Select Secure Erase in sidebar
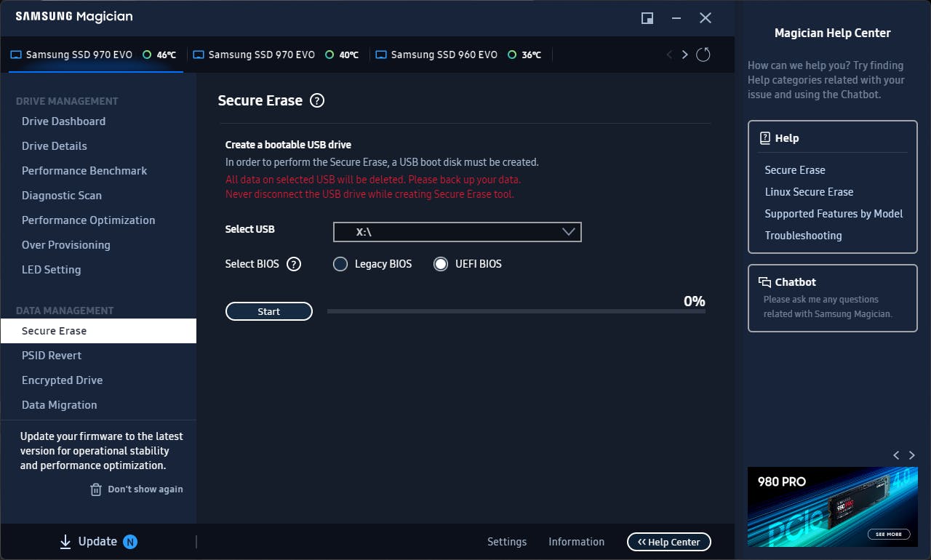The width and height of the screenshot is (931, 560). coord(99,331)
